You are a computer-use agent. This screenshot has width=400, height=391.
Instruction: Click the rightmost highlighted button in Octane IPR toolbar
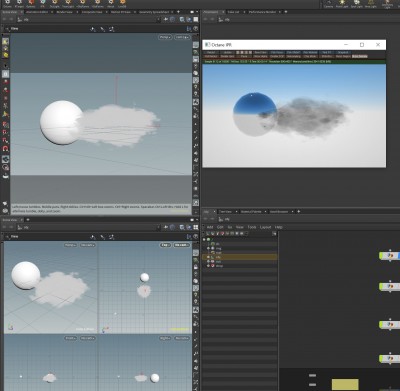coord(360,56)
